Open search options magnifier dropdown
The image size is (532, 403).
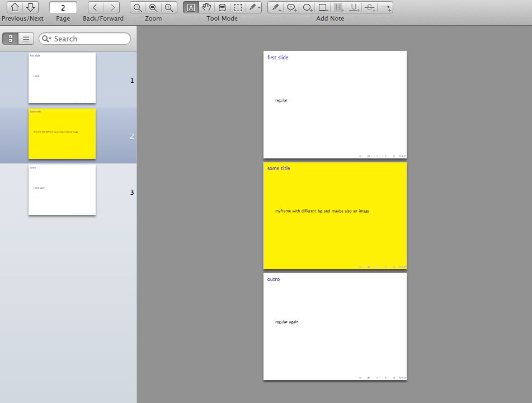point(46,39)
